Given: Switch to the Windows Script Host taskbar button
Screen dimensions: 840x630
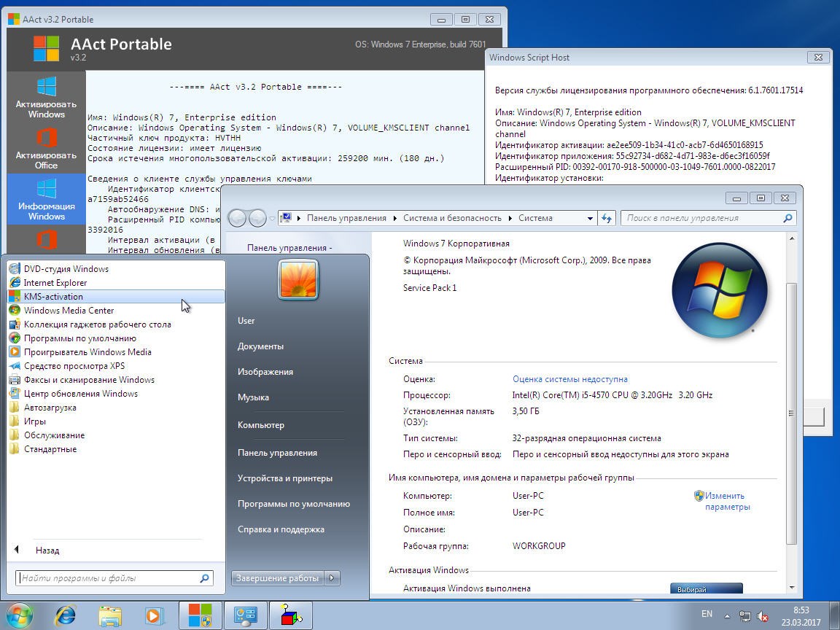Looking at the screenshot, I should point(290,615).
